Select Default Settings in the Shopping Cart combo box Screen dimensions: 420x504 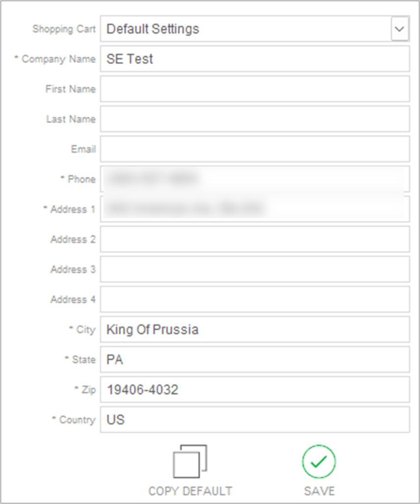(246, 28)
